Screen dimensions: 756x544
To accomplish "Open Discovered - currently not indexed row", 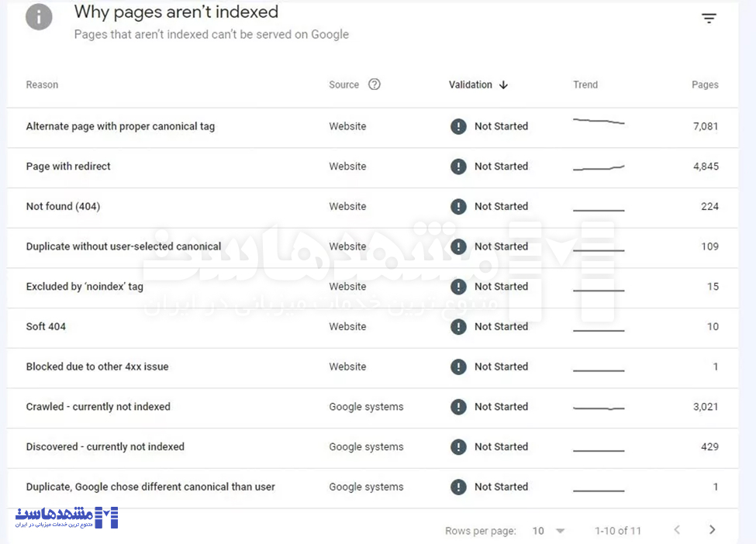I will pos(105,447).
